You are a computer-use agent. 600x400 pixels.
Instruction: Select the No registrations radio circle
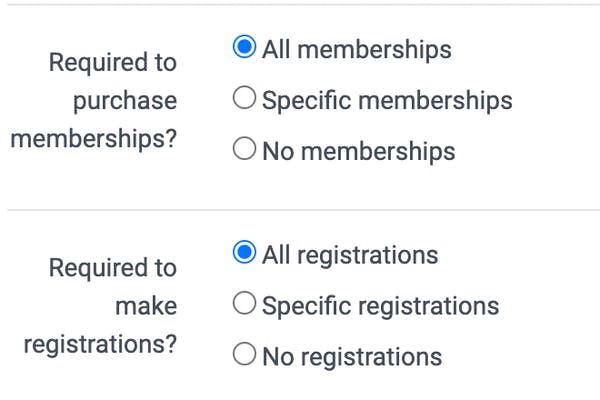[244, 354]
